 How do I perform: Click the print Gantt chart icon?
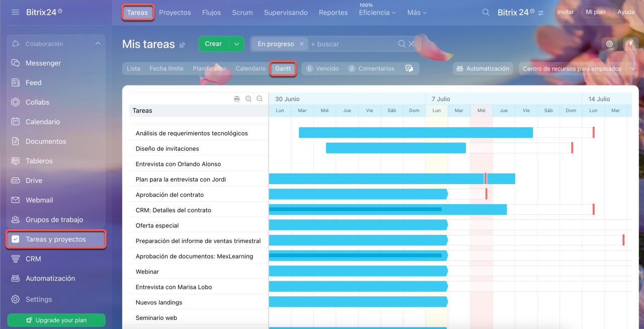(237, 99)
